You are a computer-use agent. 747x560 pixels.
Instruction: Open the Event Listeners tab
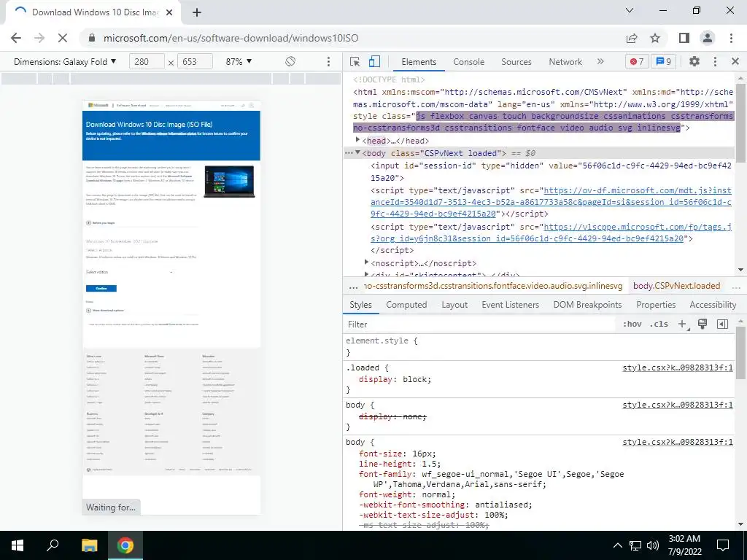(x=510, y=305)
